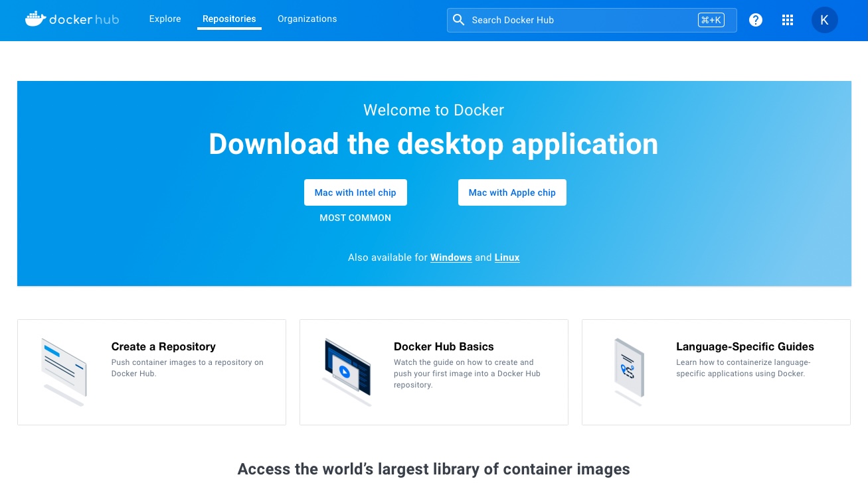Open the Linux download link
Viewport: 868px width, 499px height.
[507, 257]
